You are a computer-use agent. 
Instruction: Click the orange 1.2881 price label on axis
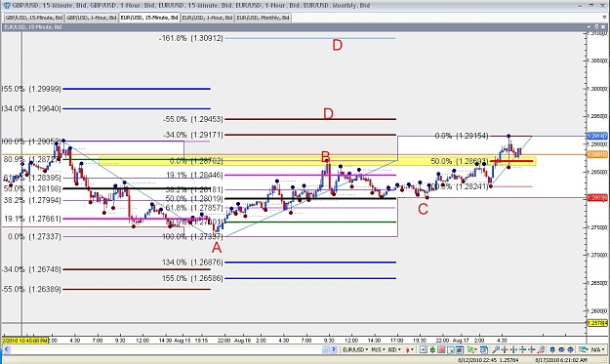click(596, 154)
